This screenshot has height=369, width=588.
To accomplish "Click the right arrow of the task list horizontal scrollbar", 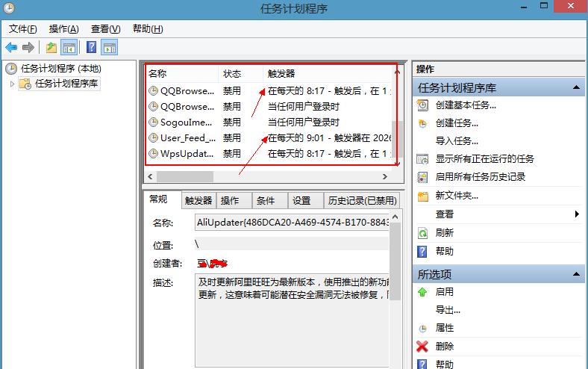I will point(384,176).
